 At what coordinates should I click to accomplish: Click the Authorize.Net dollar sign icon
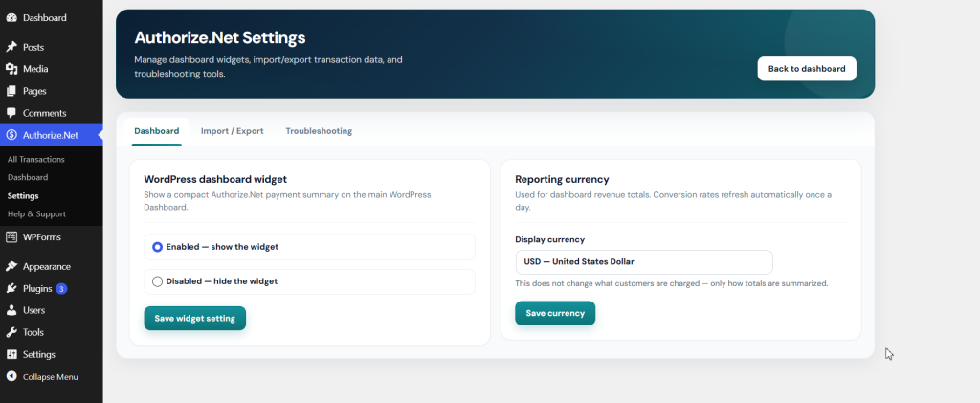point(11,135)
